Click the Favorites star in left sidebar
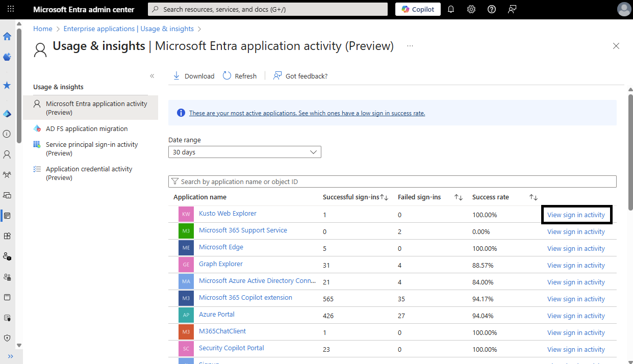 coord(7,86)
